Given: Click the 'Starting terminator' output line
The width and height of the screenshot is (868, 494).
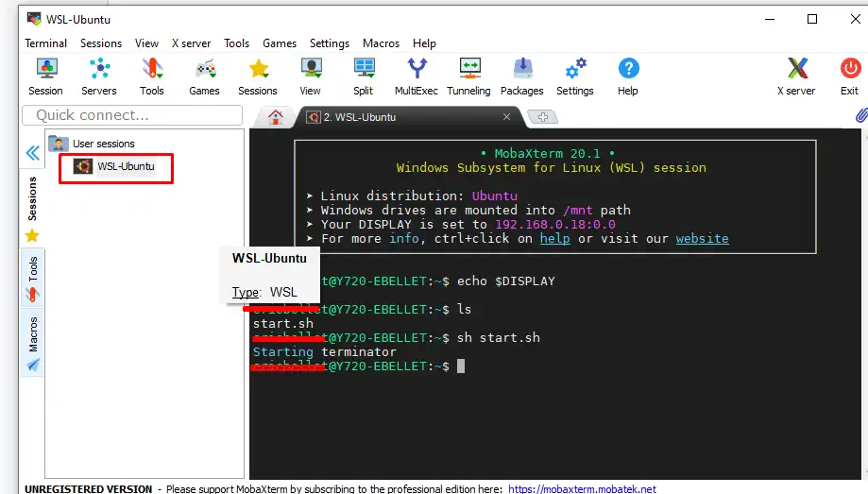Looking at the screenshot, I should point(324,351).
